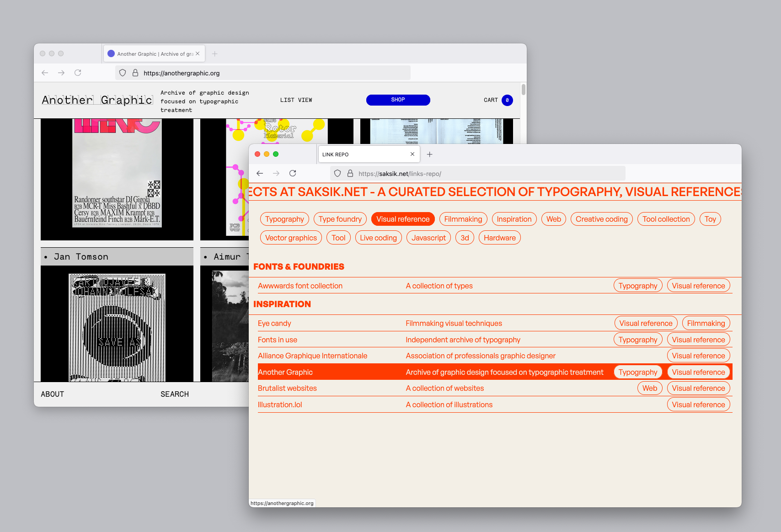Click the shield icon in saksik.net address bar

point(337,173)
